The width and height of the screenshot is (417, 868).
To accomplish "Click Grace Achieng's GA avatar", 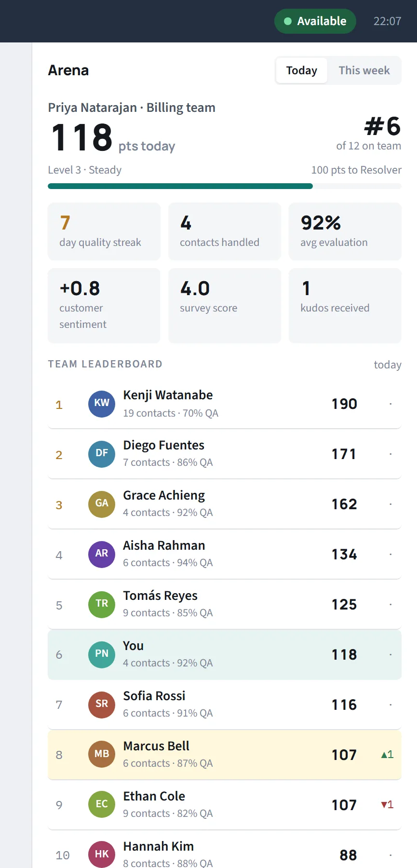I will 102,504.
